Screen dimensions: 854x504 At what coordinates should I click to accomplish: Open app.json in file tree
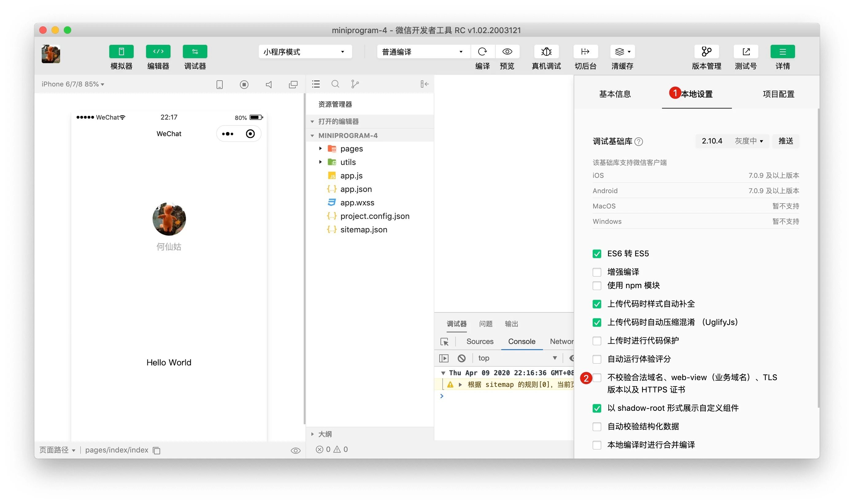click(x=356, y=189)
